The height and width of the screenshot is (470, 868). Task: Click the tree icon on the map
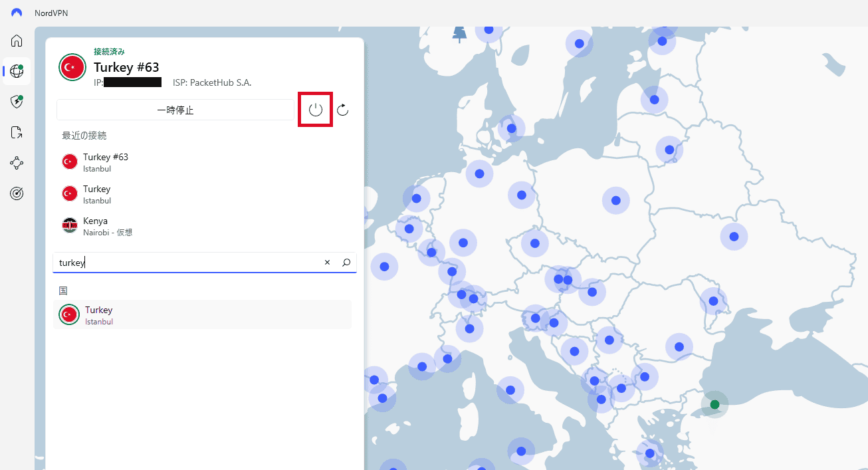(459, 34)
